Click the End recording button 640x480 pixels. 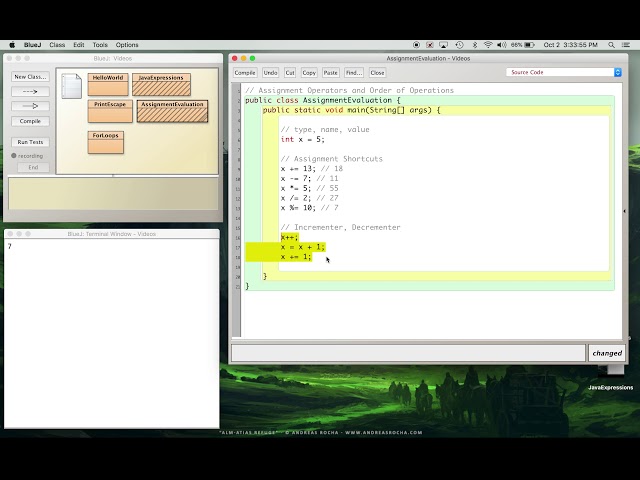[x=33, y=167]
